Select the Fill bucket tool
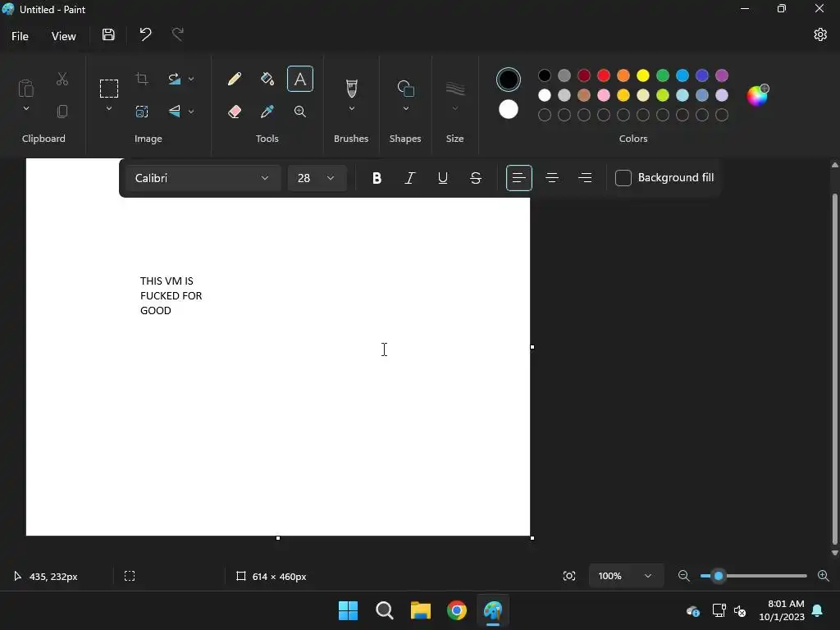The height and width of the screenshot is (630, 840). (x=267, y=80)
